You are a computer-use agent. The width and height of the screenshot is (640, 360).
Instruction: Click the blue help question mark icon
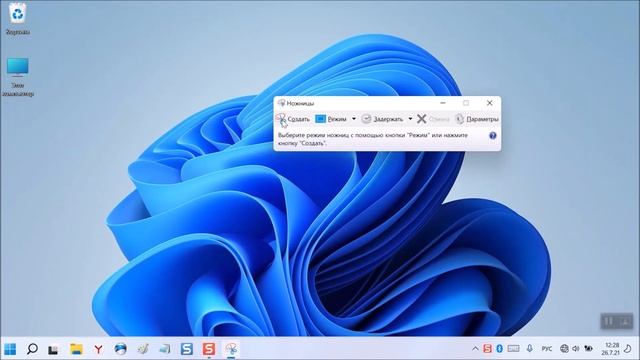click(x=493, y=136)
